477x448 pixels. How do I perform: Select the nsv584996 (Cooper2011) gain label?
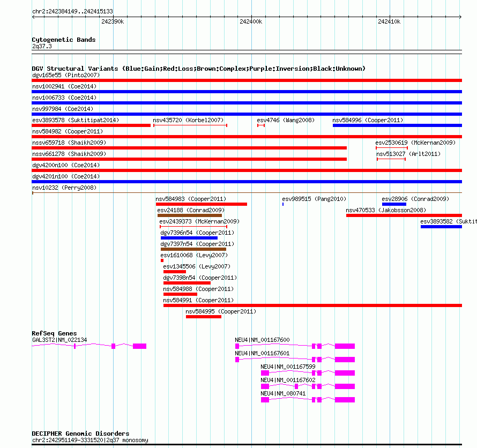tap(368, 120)
